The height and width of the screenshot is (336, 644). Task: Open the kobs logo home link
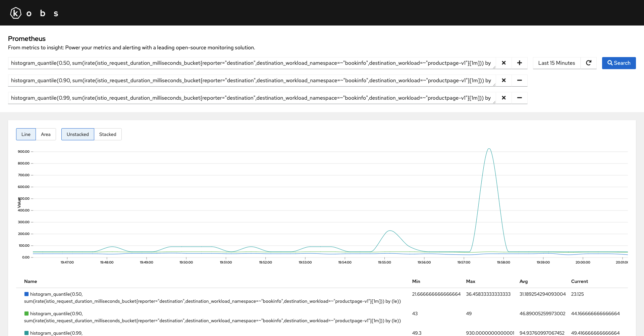pos(34,13)
